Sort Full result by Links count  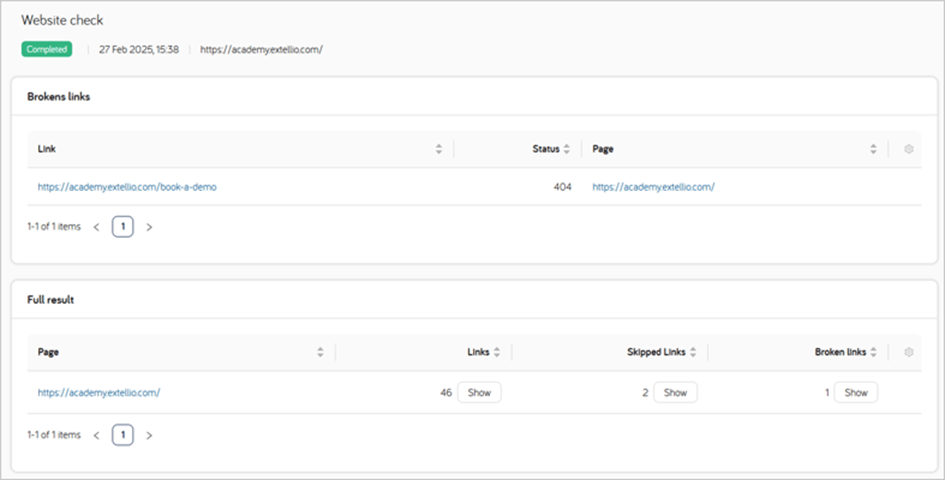(497, 352)
